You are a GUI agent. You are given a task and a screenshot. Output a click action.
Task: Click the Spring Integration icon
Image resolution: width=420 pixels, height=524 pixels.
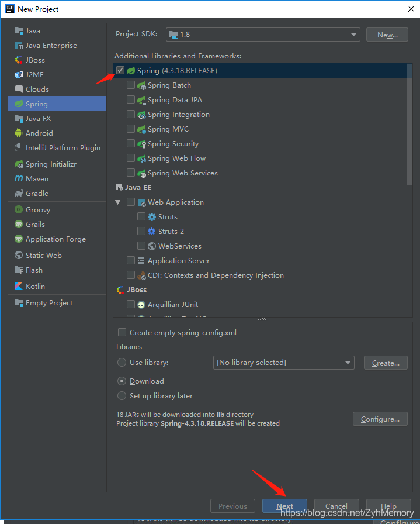(141, 115)
